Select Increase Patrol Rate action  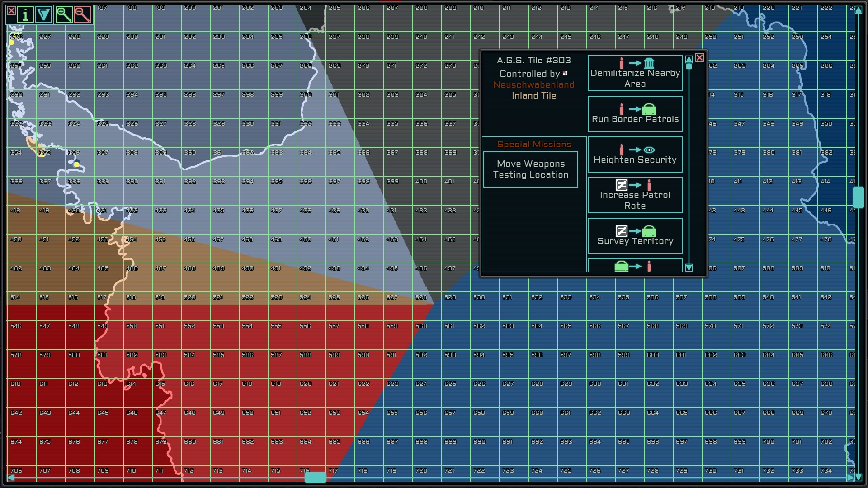point(635,195)
